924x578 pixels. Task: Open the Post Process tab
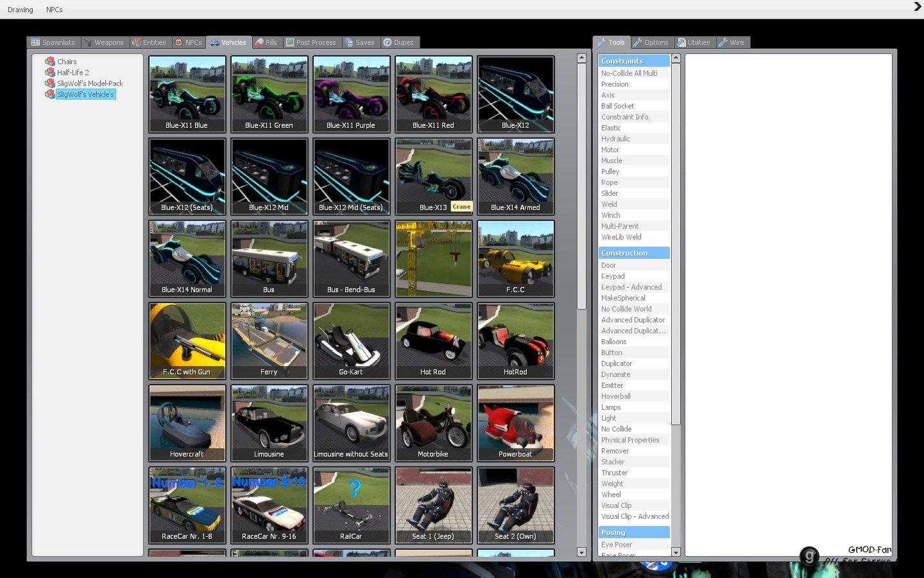click(x=311, y=42)
